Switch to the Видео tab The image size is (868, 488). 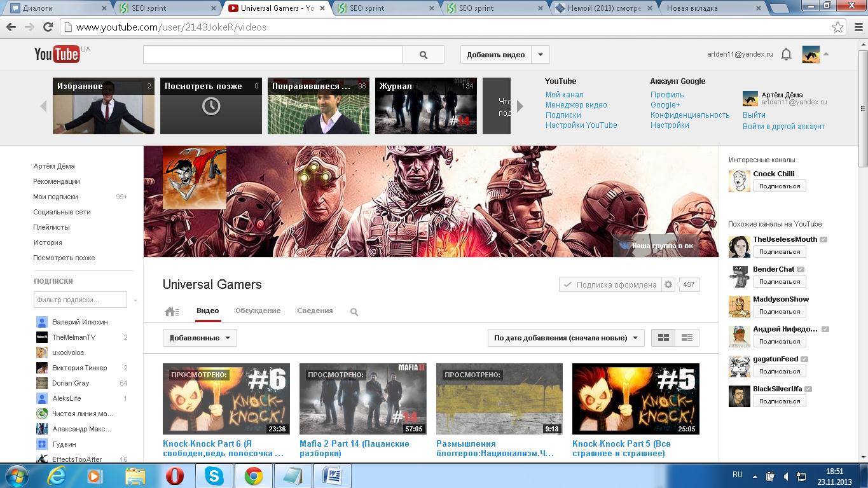point(208,310)
